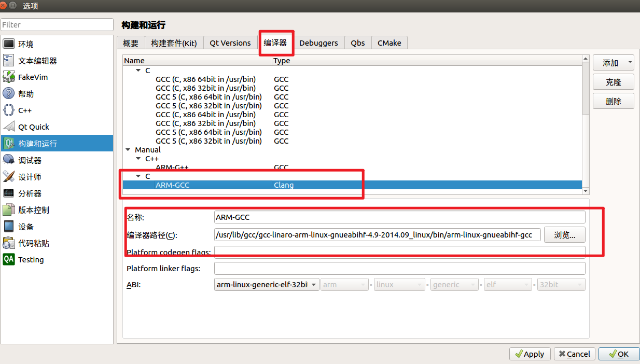Open the Qt Versions tab
Viewport: 640px width, 364px height.
point(230,43)
